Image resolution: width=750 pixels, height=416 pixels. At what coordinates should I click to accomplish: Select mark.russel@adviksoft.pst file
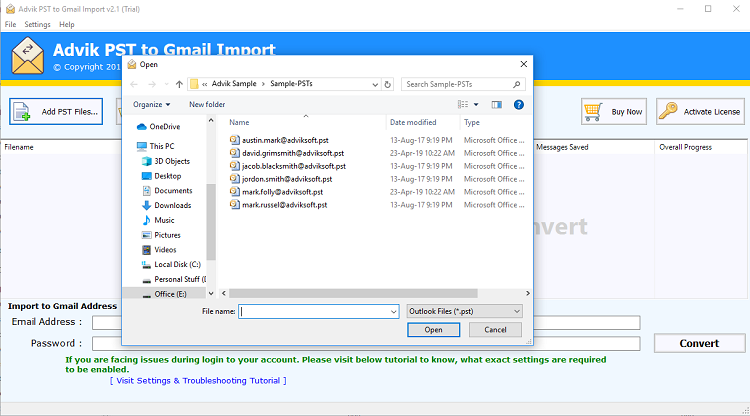point(279,205)
